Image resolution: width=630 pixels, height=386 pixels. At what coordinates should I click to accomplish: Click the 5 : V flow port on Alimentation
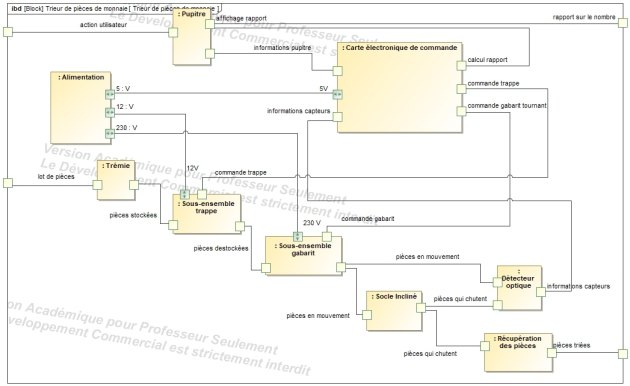click(x=110, y=94)
